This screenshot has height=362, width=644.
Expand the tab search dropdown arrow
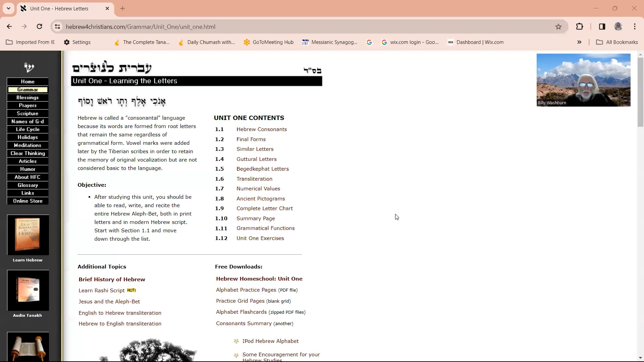coord(8,8)
